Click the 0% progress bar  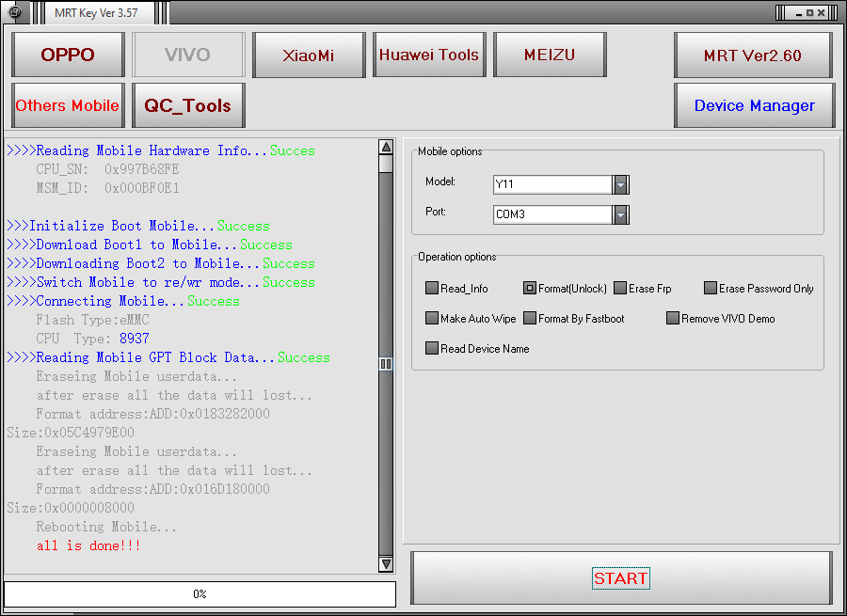[x=200, y=593]
